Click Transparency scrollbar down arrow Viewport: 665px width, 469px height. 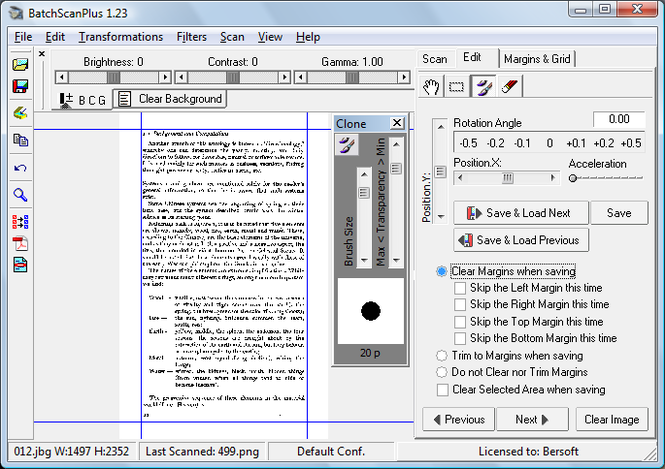click(x=396, y=260)
